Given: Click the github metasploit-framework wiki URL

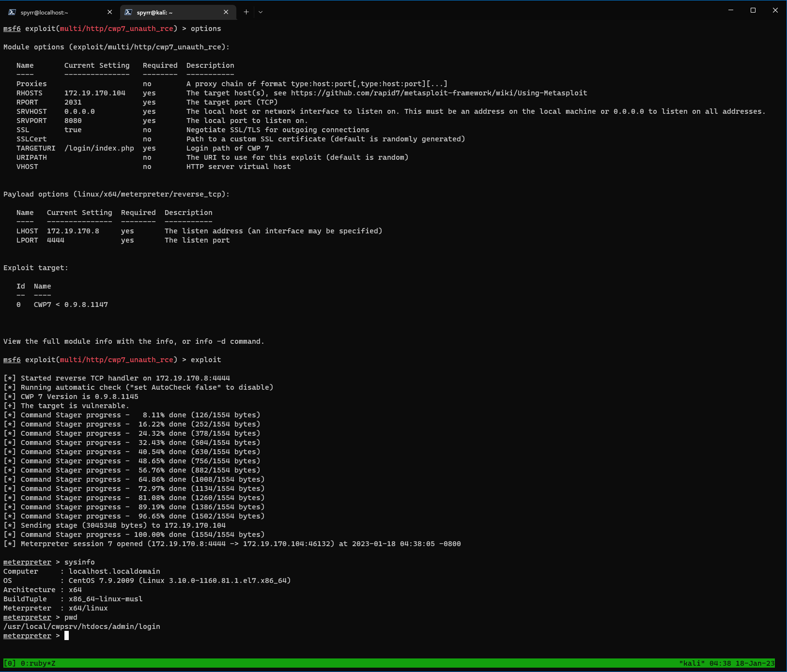Looking at the screenshot, I should pyautogui.click(x=439, y=93).
